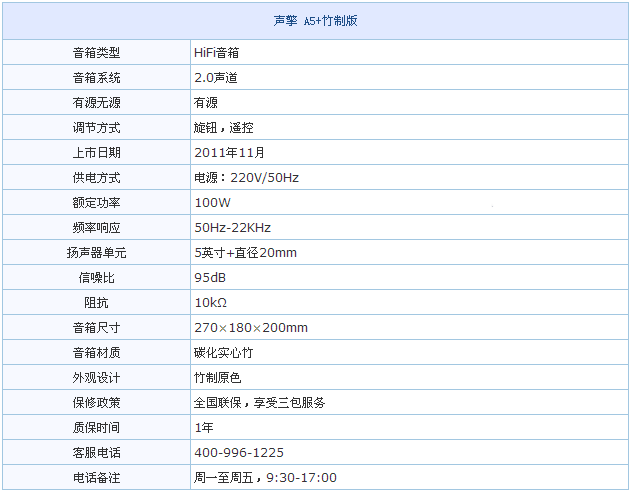This screenshot has height=491, width=631.
Task: Select the 外观设计 label
Action: 97,377
